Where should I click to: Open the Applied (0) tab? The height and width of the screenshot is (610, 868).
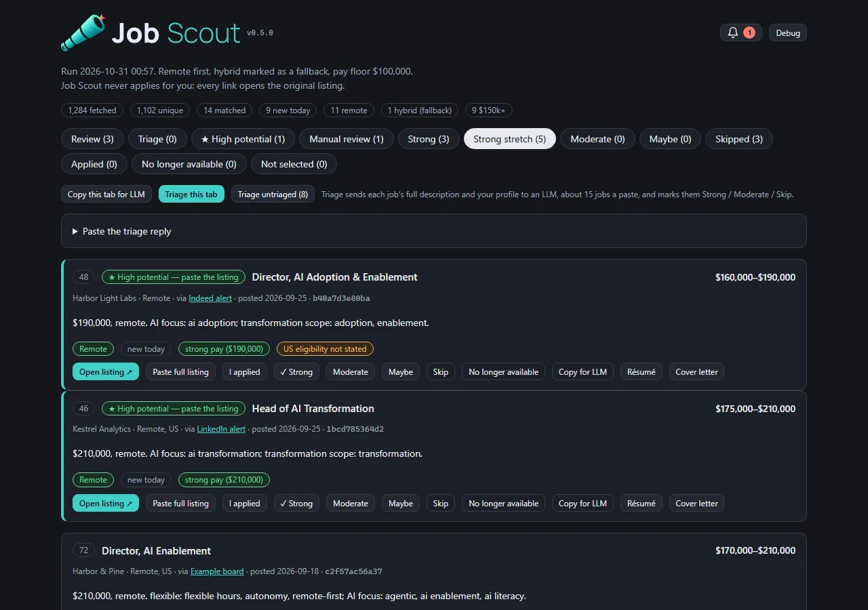[94, 164]
